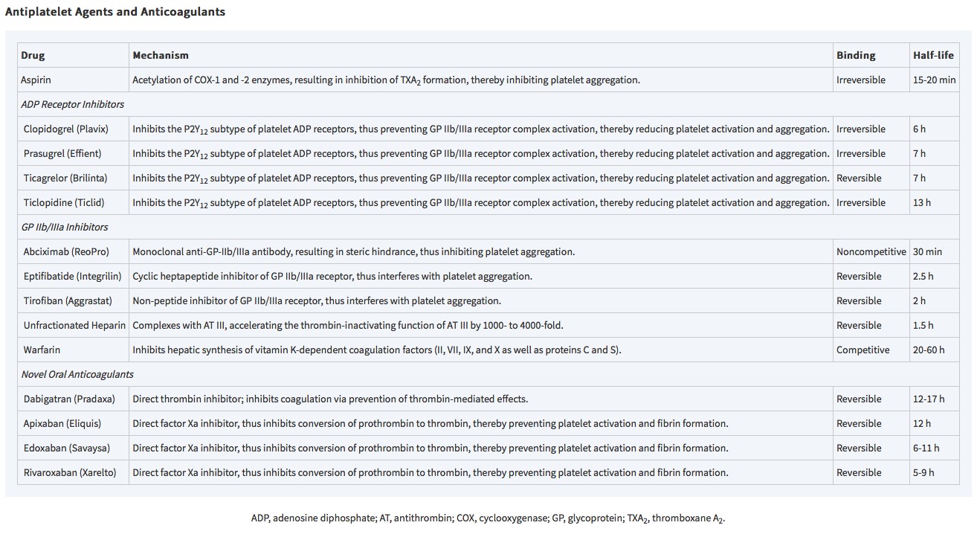Select the Unfractionated Heparin cell
This screenshot has width=980, height=537.
tap(74, 325)
